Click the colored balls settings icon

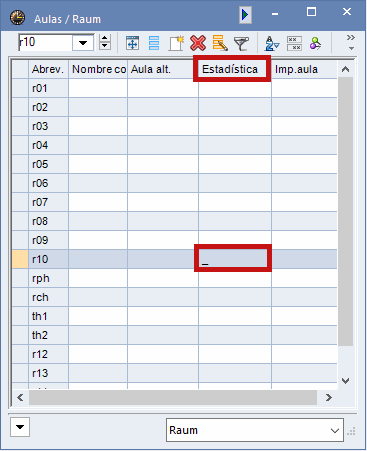tap(315, 43)
